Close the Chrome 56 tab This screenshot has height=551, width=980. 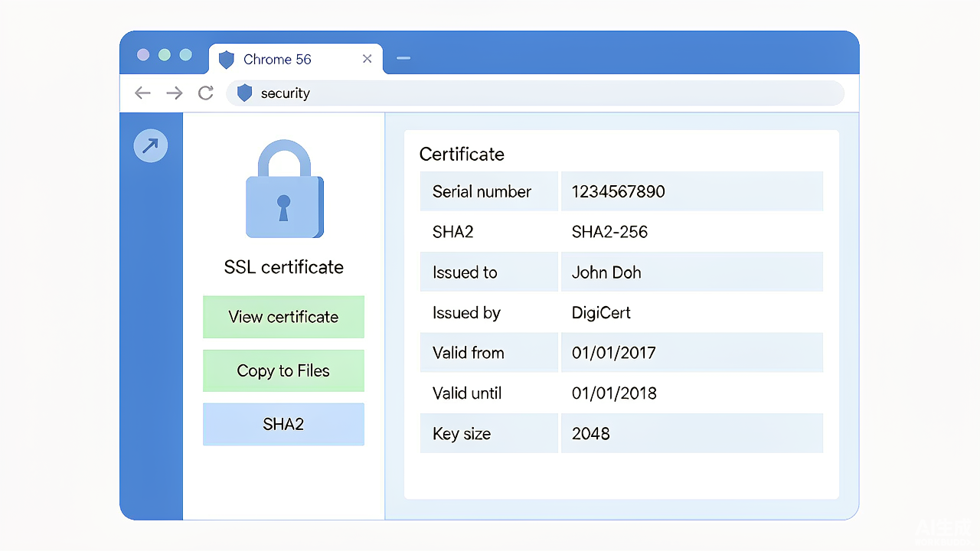click(x=367, y=59)
